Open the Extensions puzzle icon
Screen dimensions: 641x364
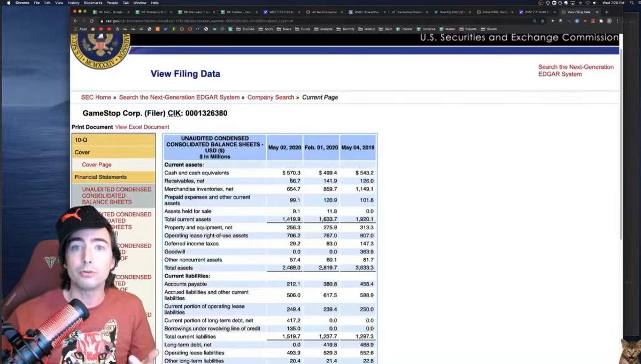[x=601, y=21]
